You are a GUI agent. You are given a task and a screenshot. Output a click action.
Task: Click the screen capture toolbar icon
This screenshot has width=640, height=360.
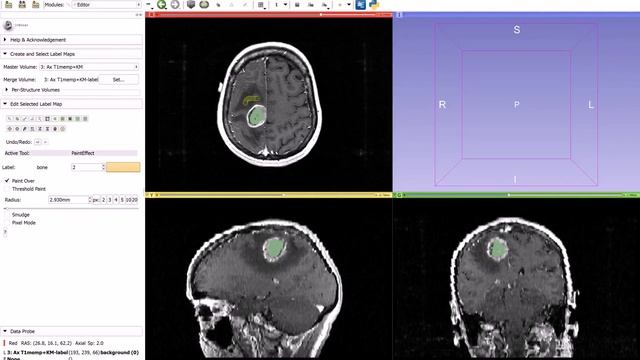pos(297,4)
